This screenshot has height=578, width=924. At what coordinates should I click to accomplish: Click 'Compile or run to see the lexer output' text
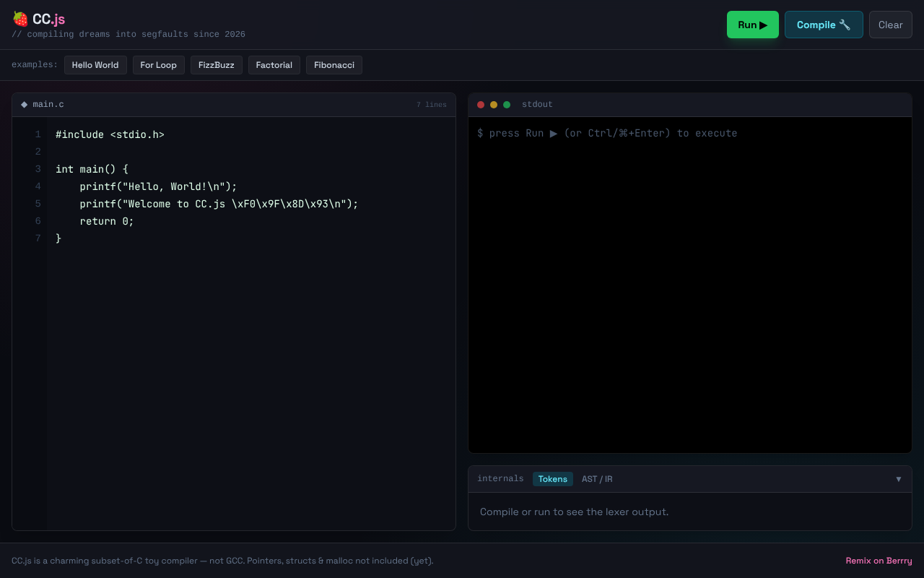(575, 512)
